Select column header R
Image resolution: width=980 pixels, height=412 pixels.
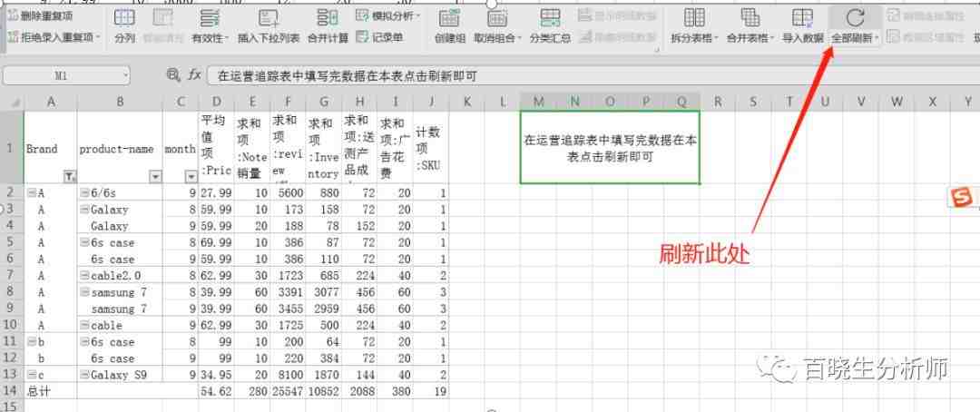[718, 102]
